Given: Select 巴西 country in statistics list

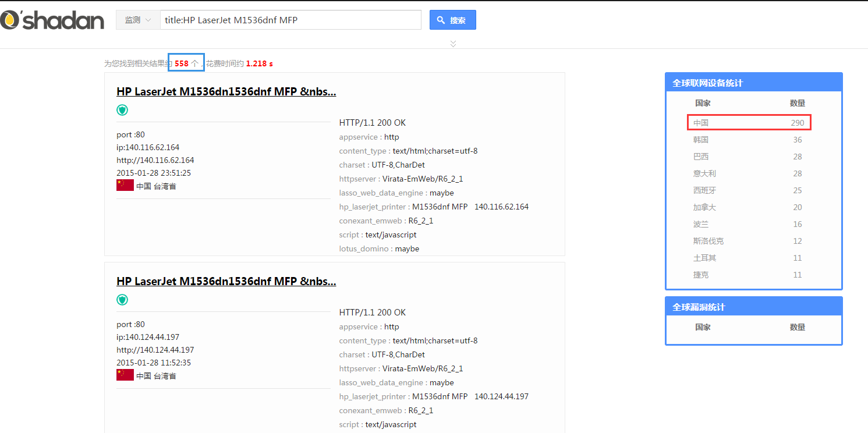Looking at the screenshot, I should click(x=701, y=157).
